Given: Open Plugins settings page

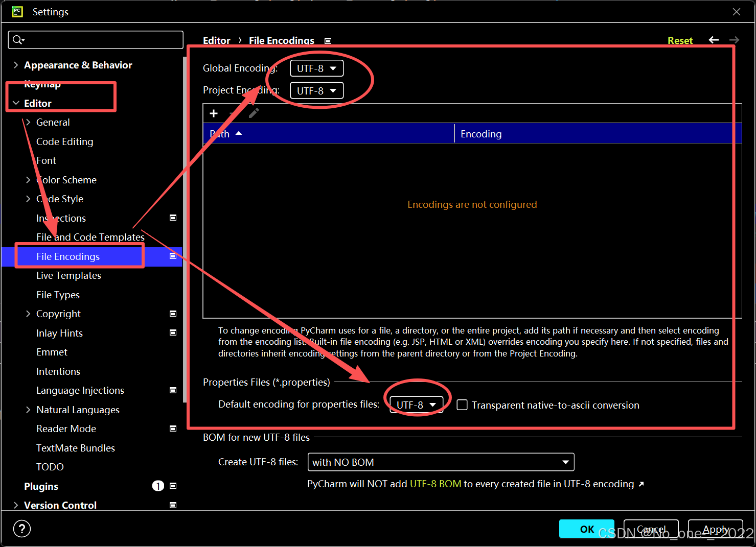Looking at the screenshot, I should click(41, 486).
